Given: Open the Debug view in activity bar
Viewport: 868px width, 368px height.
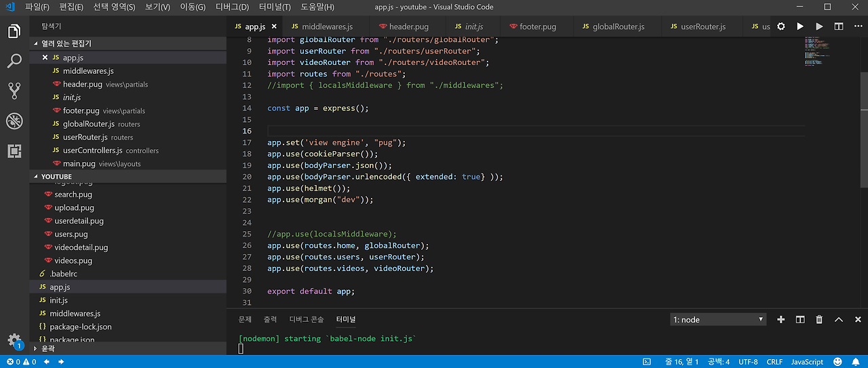Looking at the screenshot, I should click(x=14, y=121).
